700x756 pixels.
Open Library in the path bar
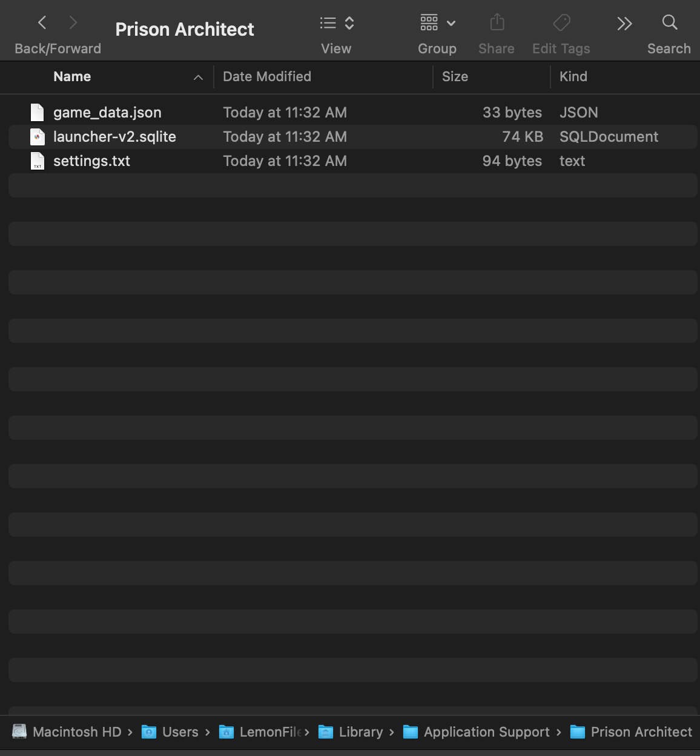[361, 732]
